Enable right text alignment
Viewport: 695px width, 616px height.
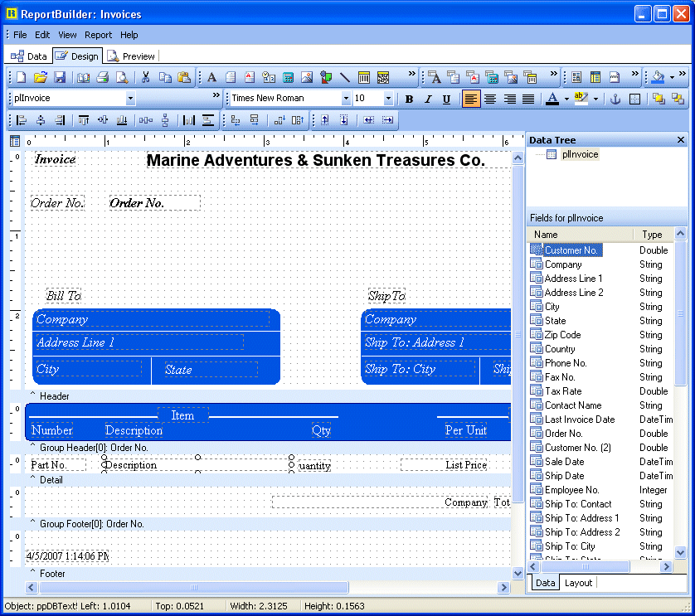(x=509, y=99)
